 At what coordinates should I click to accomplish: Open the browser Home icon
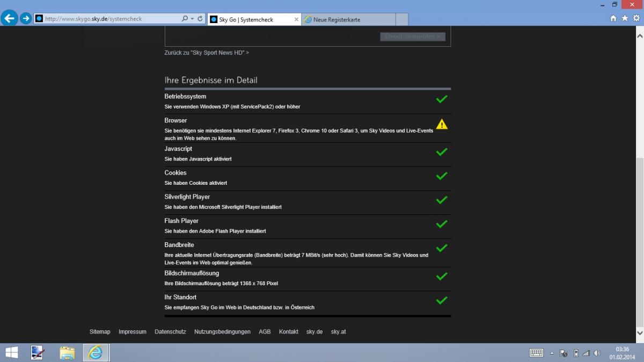coord(613,18)
